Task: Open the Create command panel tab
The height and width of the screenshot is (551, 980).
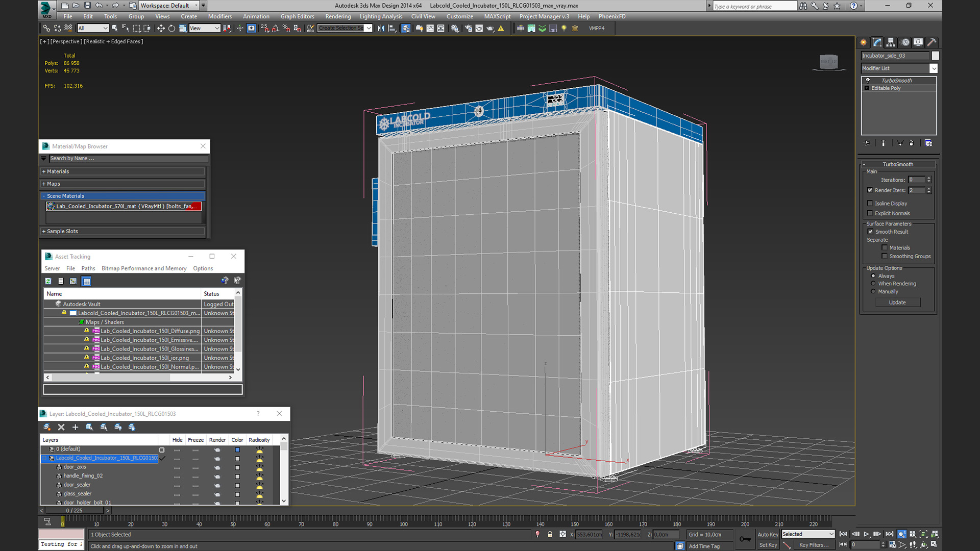Action: [864, 42]
